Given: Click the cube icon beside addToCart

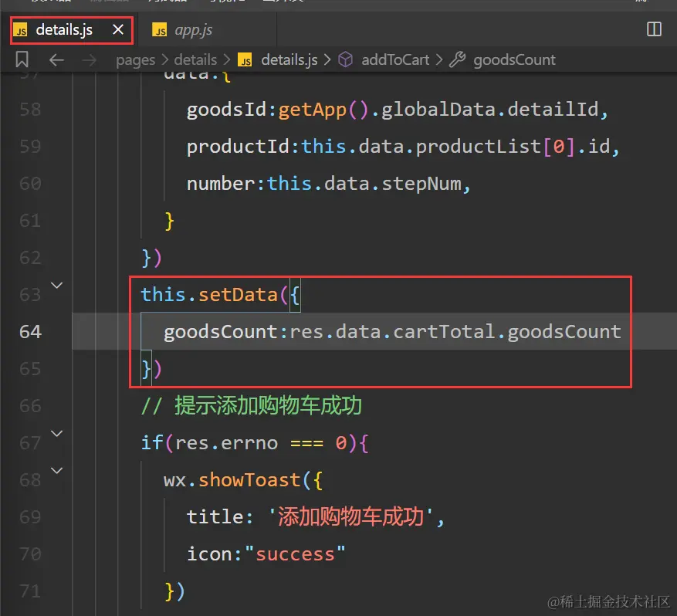Looking at the screenshot, I should pos(345,59).
